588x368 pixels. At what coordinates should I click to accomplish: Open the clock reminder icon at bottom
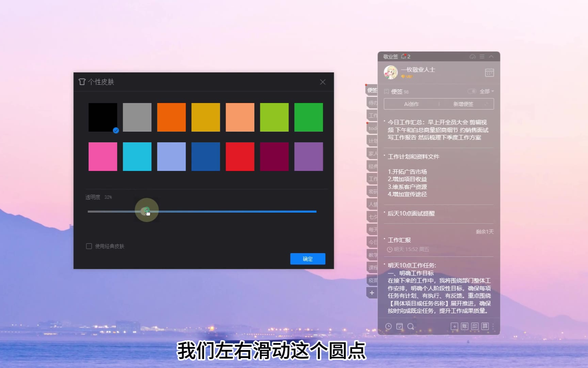click(388, 326)
